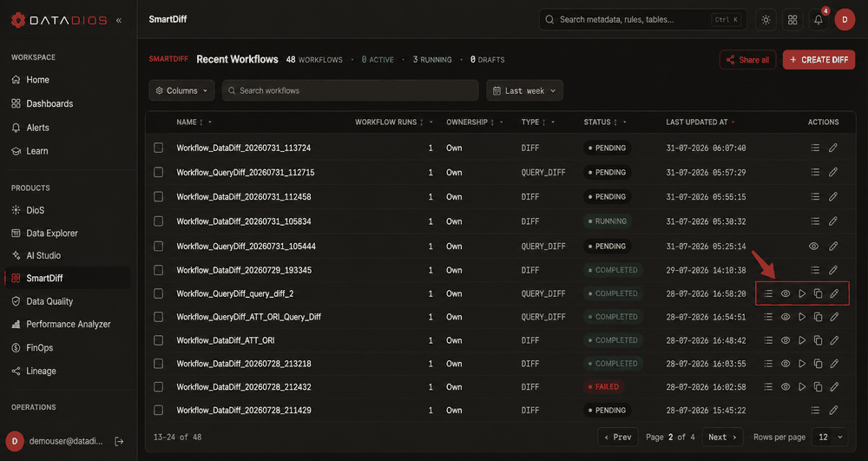The width and height of the screenshot is (868, 461).
Task: Check the Workflow_DataDiff_20260728_212432 row checkbox
Action: click(x=158, y=387)
